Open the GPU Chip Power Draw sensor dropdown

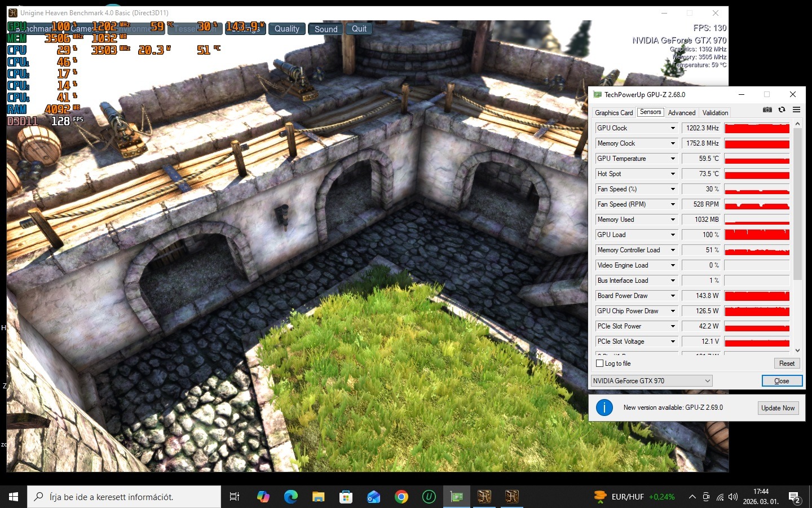point(673,311)
